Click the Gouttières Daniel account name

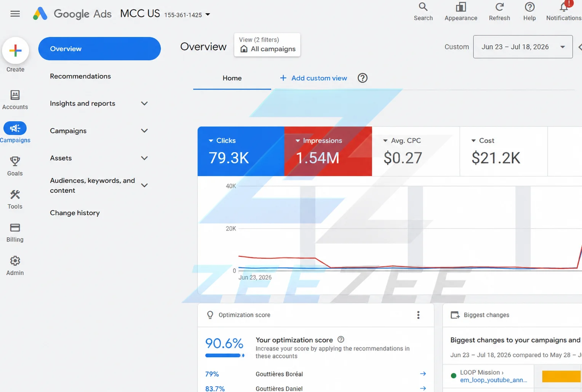[279, 389]
